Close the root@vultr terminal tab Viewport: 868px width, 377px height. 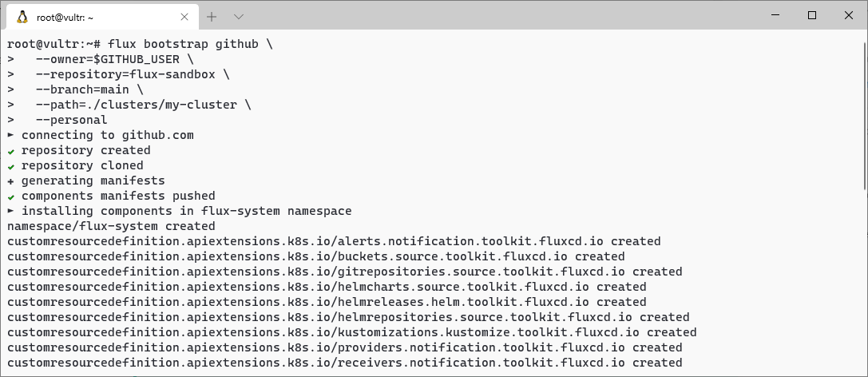[x=185, y=17]
